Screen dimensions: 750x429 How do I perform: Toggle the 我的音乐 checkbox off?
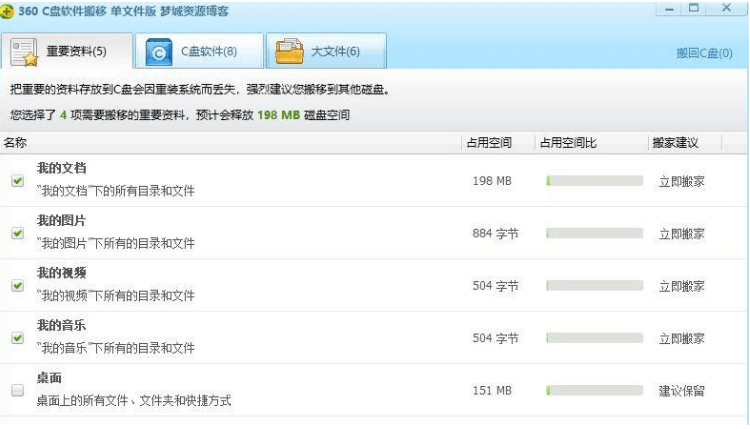(x=17, y=338)
